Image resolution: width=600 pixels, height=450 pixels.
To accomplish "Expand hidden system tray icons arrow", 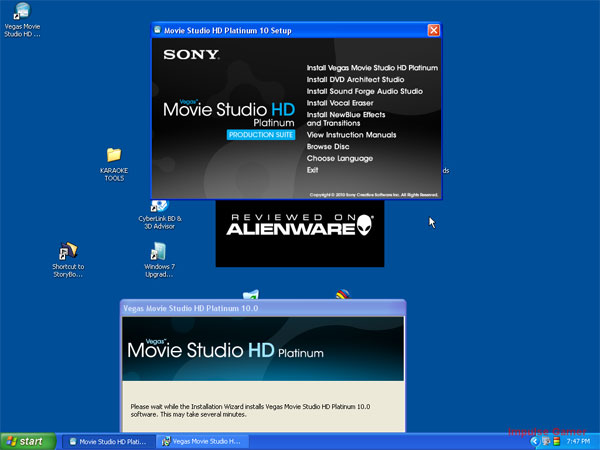I will (x=534, y=442).
